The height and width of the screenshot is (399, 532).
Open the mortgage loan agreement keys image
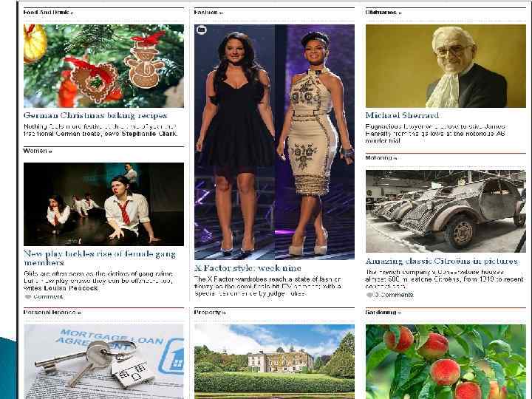(x=104, y=361)
